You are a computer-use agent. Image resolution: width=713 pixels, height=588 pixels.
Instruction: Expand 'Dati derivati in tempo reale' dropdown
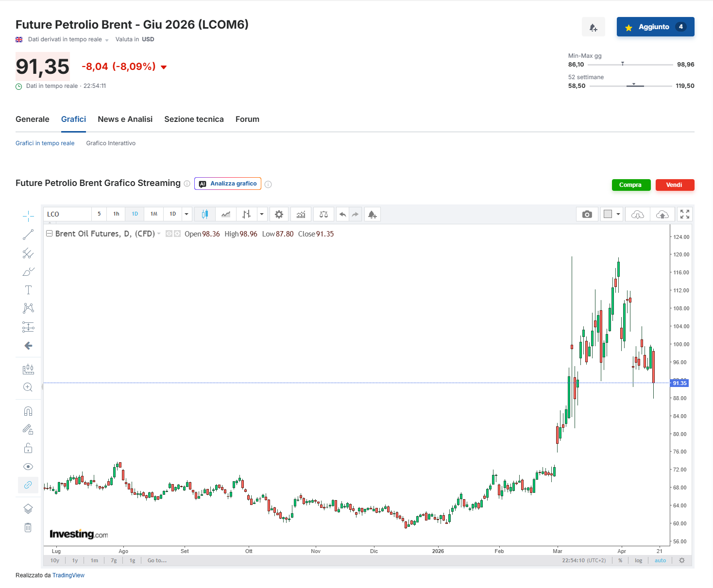[106, 40]
